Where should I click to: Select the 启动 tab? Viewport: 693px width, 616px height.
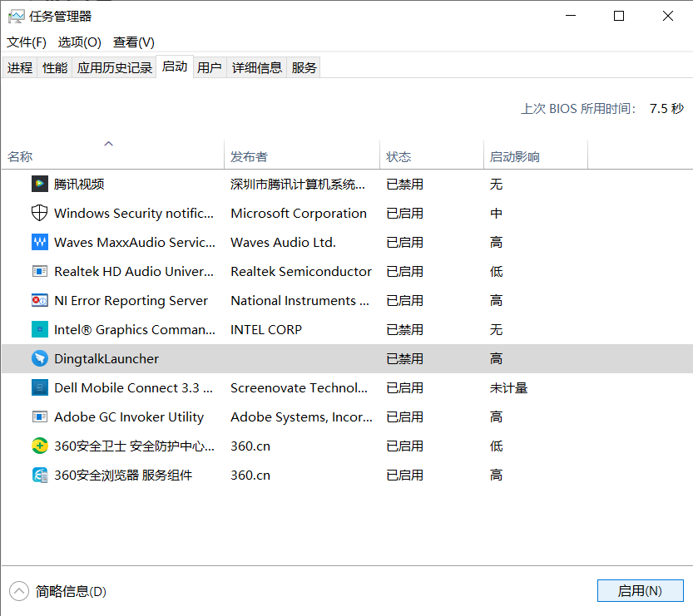[175, 67]
